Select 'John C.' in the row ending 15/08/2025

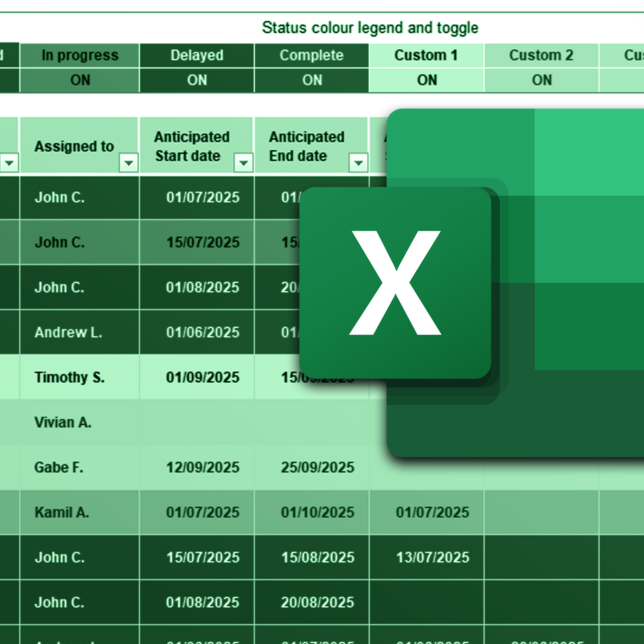tap(80, 557)
